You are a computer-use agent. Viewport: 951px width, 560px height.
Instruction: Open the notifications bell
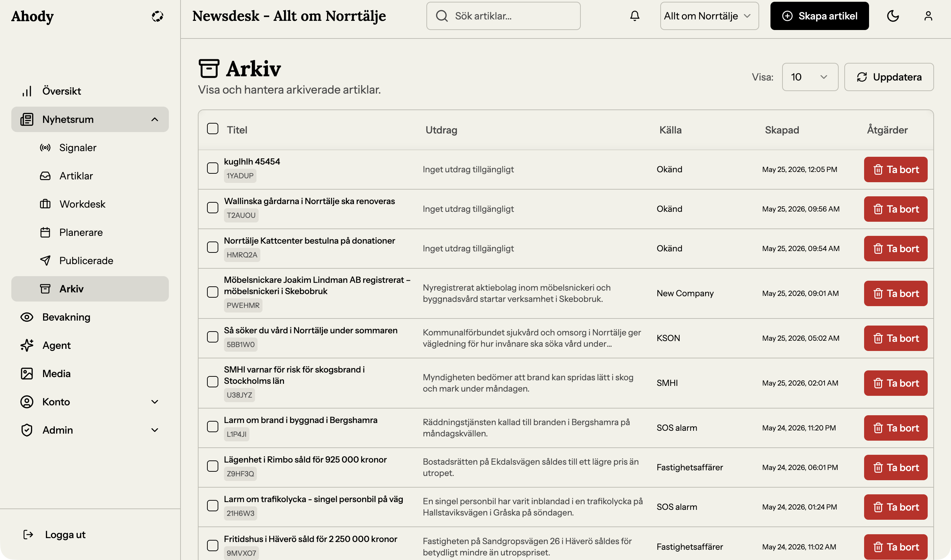634,16
